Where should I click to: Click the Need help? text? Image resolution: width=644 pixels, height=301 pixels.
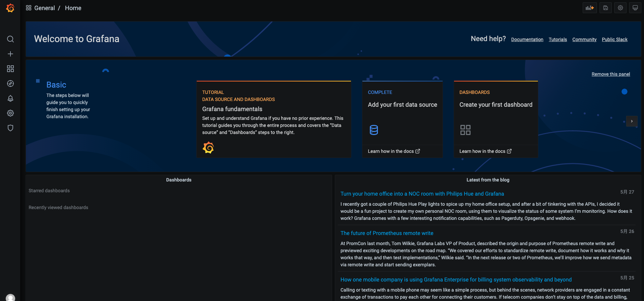[x=488, y=39]
